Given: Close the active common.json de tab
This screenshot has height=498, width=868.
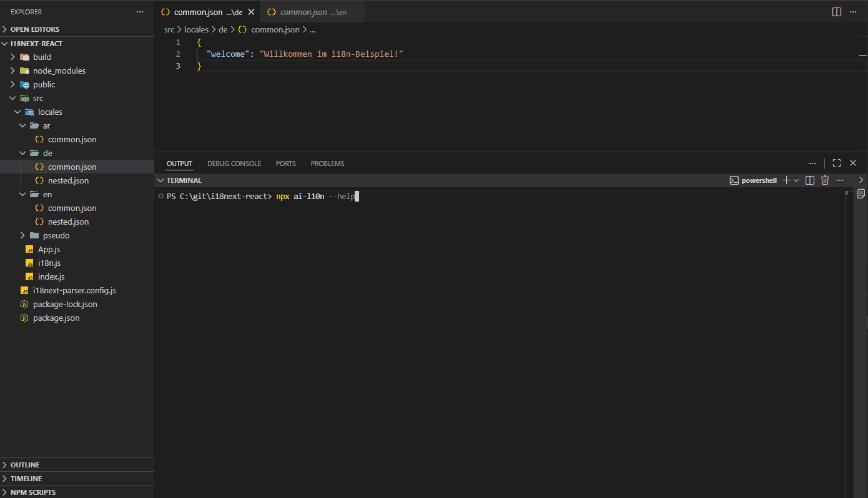Looking at the screenshot, I should [x=251, y=12].
